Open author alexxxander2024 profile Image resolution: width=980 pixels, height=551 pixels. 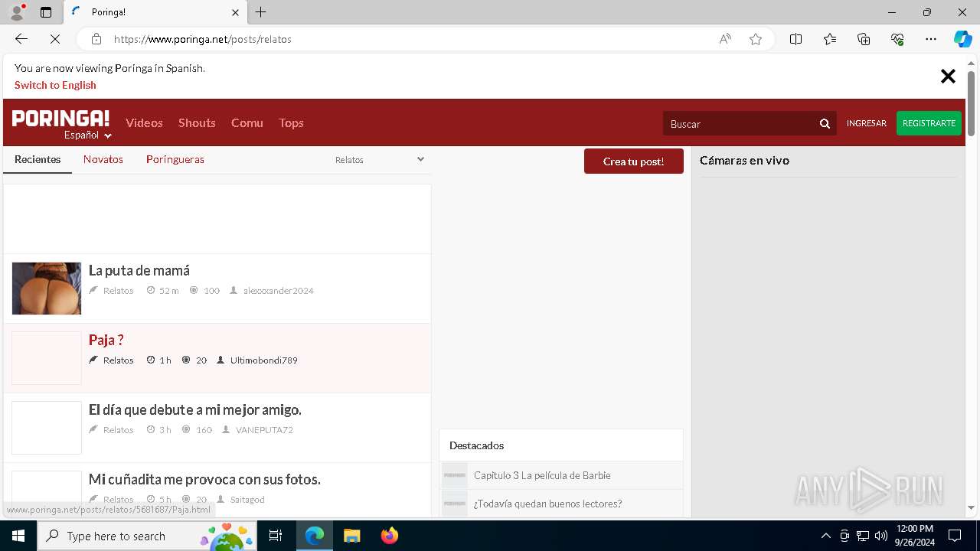pyautogui.click(x=279, y=291)
